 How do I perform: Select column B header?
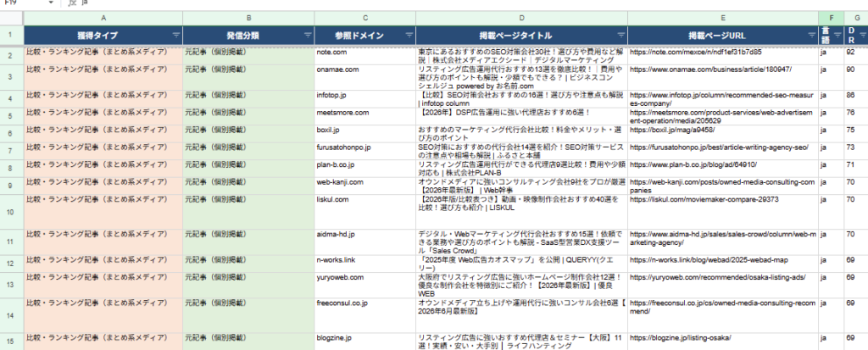pos(248,19)
